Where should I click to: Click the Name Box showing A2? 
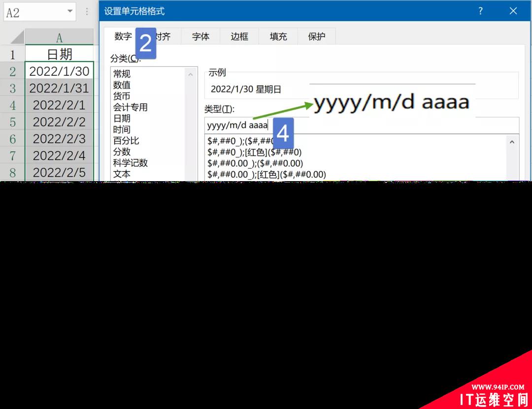(40, 12)
